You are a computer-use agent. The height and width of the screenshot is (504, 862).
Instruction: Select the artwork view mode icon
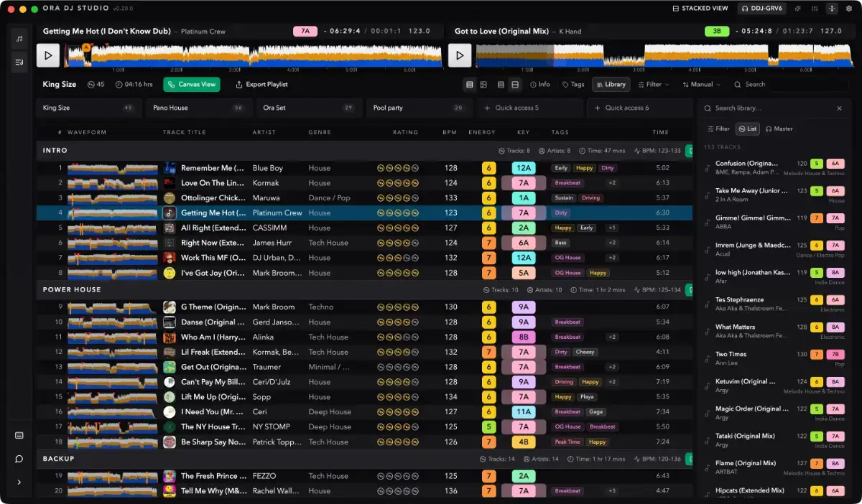[x=484, y=84]
